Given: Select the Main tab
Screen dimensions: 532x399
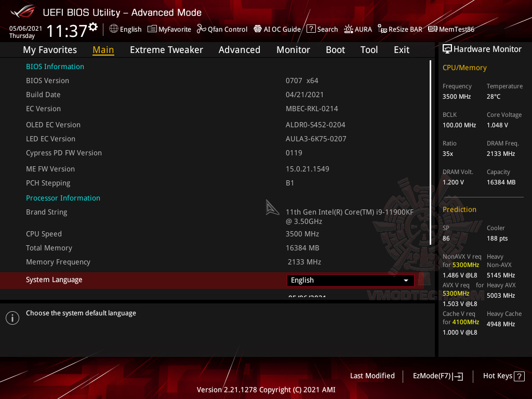Looking at the screenshot, I should click(103, 50).
